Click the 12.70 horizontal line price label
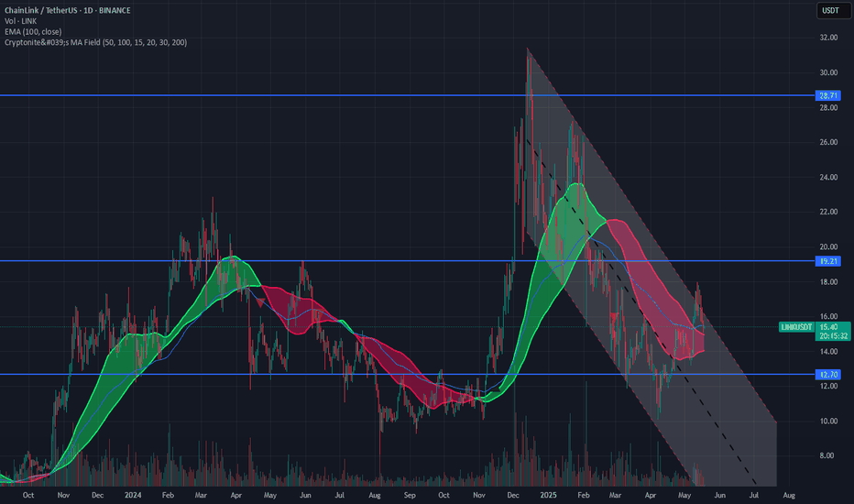The width and height of the screenshot is (854, 504). pos(827,374)
